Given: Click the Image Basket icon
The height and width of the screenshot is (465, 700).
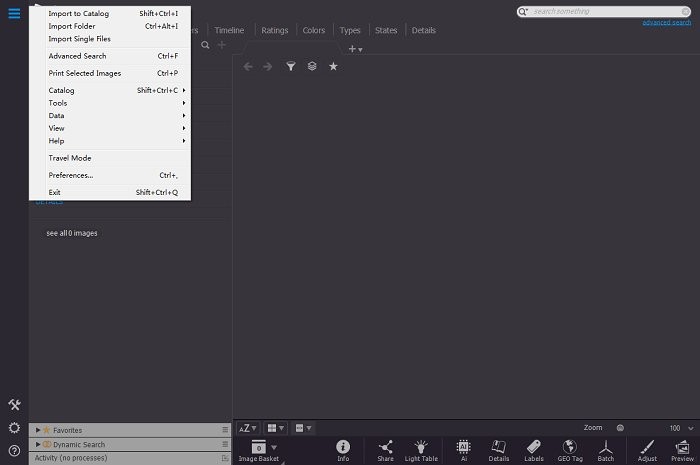Looking at the screenshot, I should point(258,447).
